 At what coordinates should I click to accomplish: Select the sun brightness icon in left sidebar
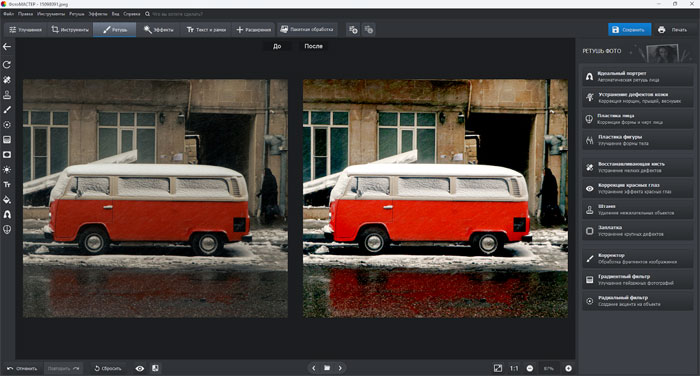pos(7,170)
